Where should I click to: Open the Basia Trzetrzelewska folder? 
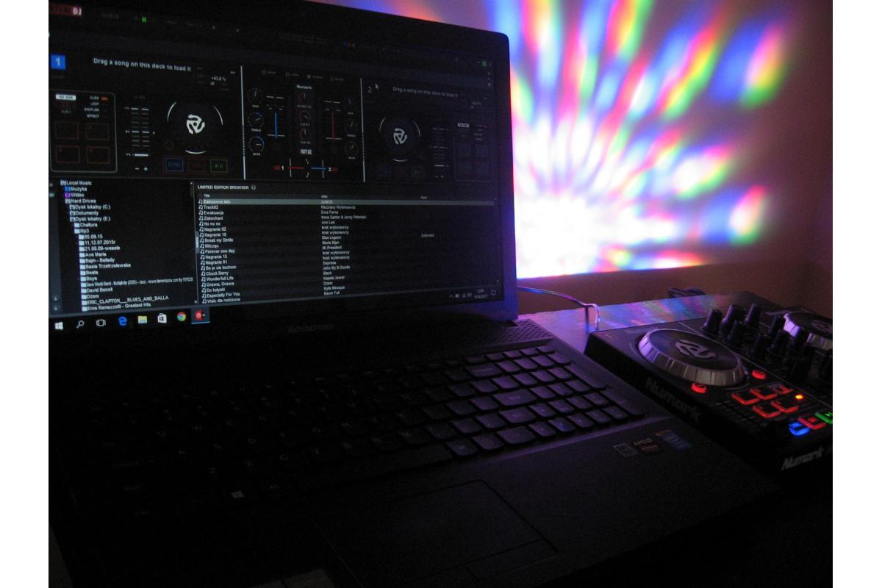pyautogui.click(x=105, y=266)
